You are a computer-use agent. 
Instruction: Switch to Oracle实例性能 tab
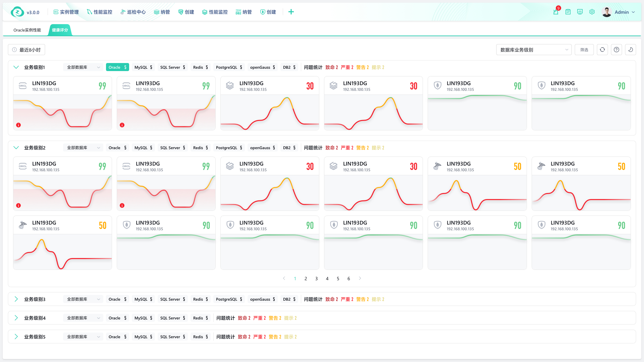tap(27, 30)
